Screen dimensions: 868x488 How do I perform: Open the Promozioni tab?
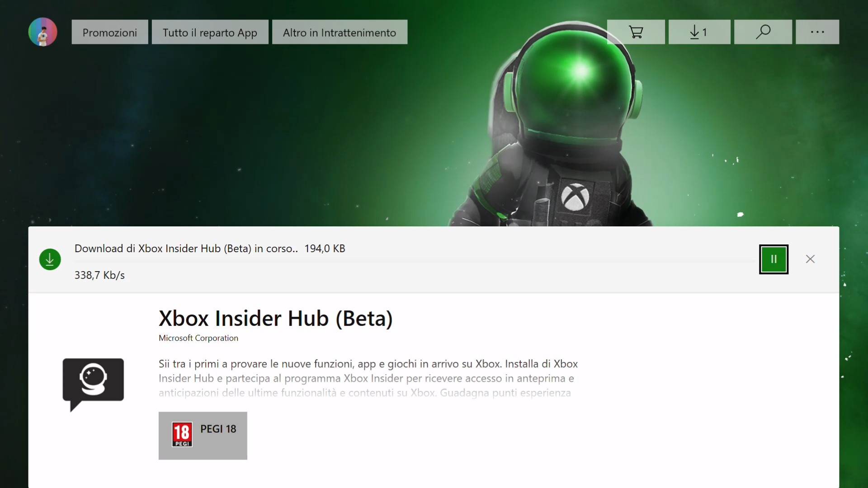pos(110,32)
